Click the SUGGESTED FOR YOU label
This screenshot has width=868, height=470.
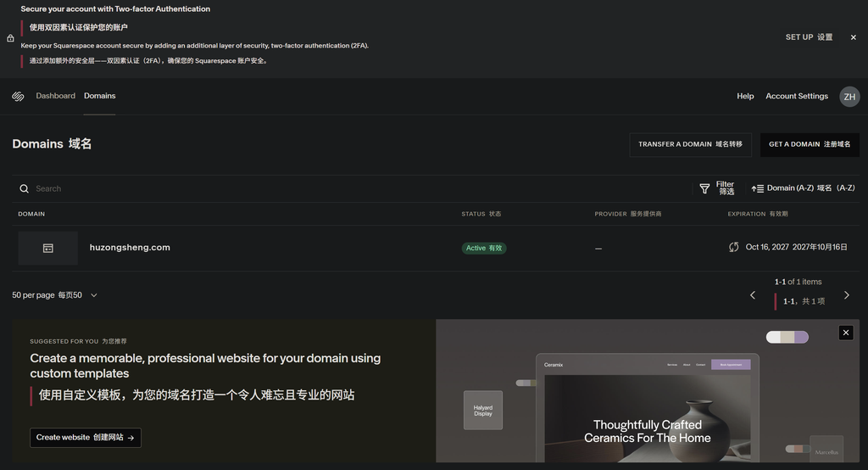[x=78, y=341]
